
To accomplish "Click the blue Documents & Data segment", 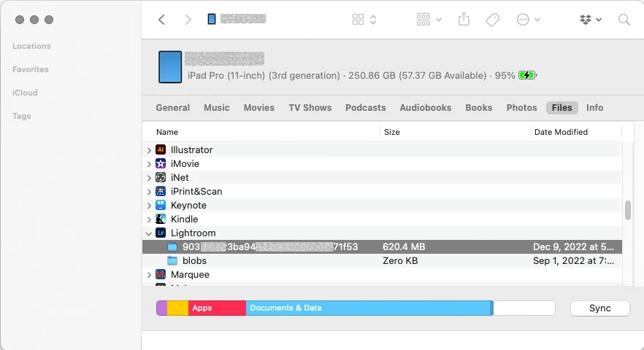I will click(369, 308).
